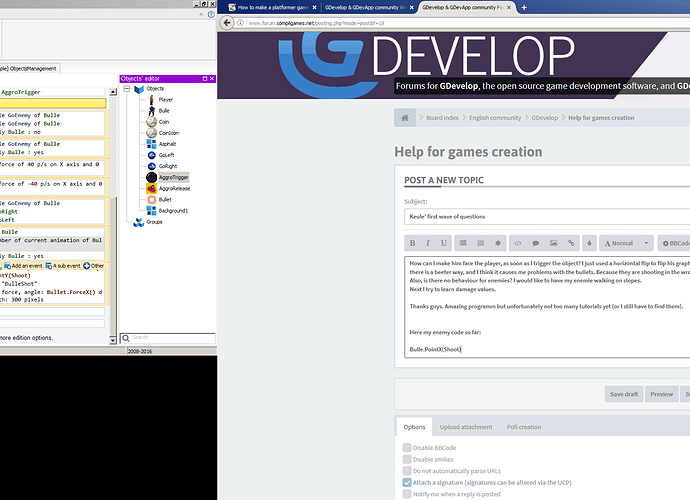The height and width of the screenshot is (500, 690).
Task: Select the ObjectsManagement scene tab
Action: [x=29, y=68]
